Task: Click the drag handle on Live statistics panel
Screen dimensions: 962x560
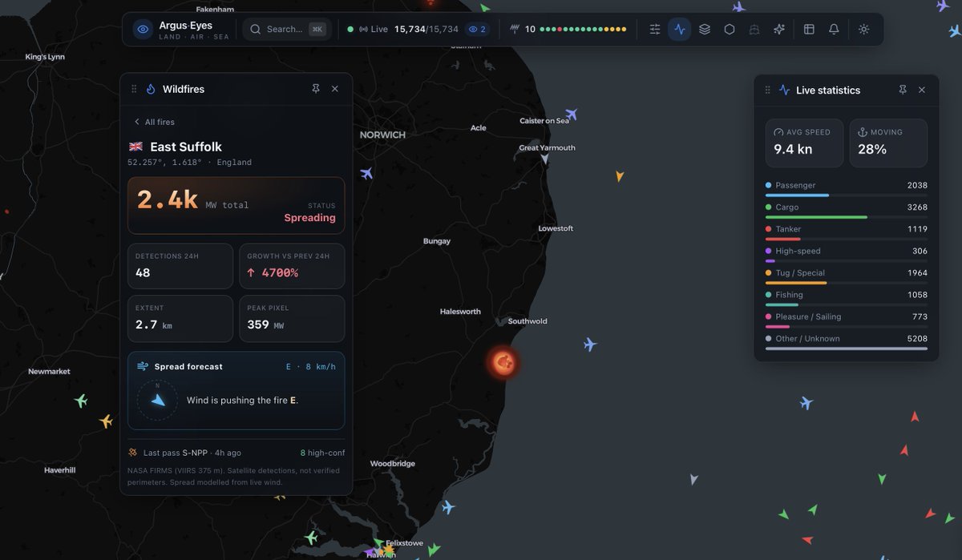Action: click(x=767, y=90)
